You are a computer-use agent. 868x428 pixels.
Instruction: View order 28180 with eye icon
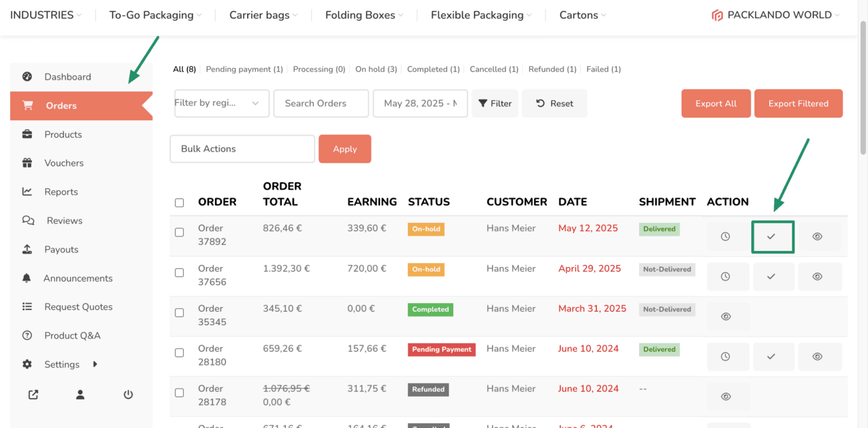tap(818, 357)
